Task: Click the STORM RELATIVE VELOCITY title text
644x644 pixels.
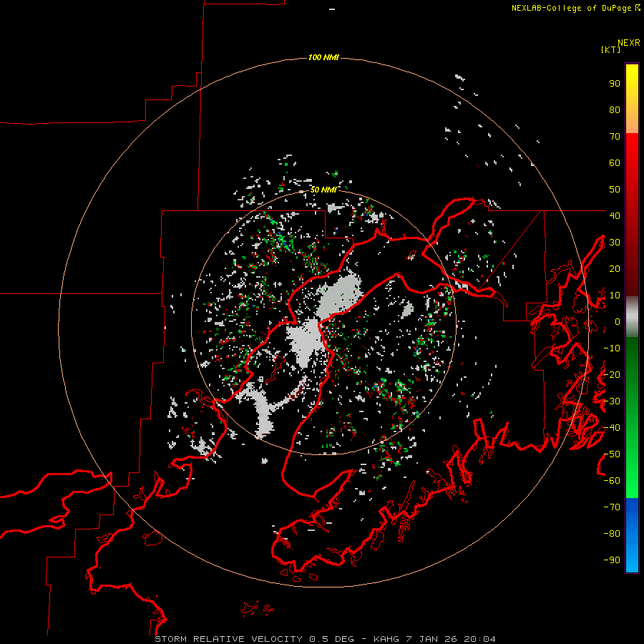Action: point(229,639)
